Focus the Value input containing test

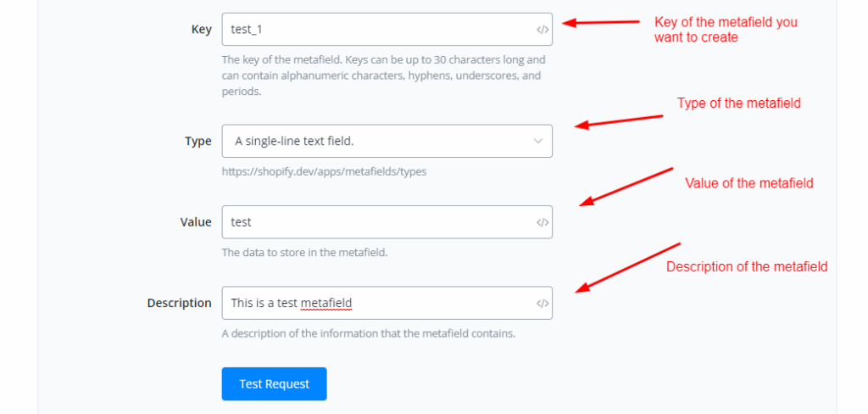pos(377,222)
